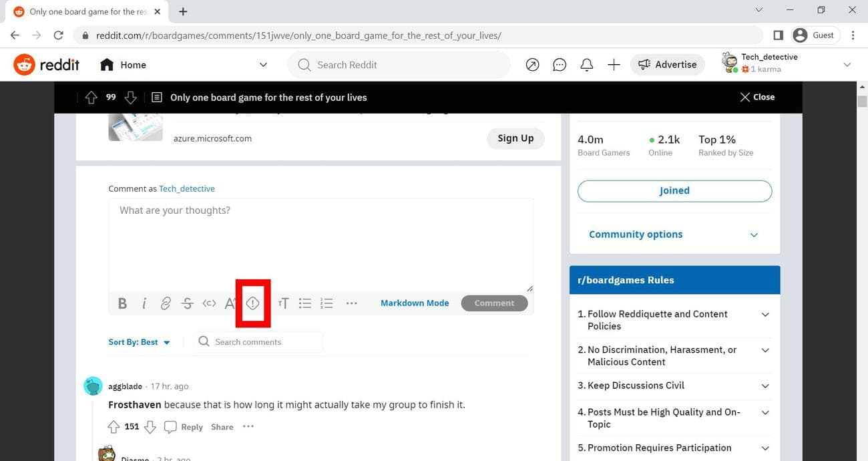Screen dimensions: 868x461
Task: Insert a bulleted list in comment
Action: point(305,303)
